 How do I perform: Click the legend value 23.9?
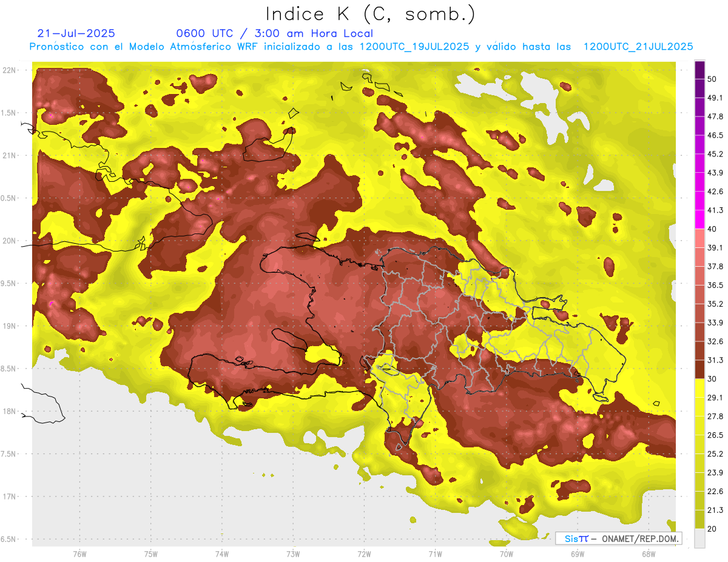pos(716,473)
